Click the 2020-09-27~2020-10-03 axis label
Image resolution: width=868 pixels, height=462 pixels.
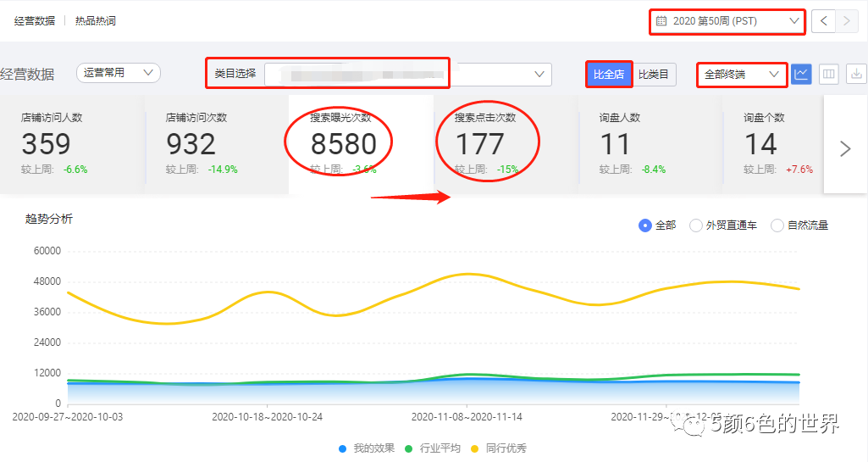coord(68,416)
